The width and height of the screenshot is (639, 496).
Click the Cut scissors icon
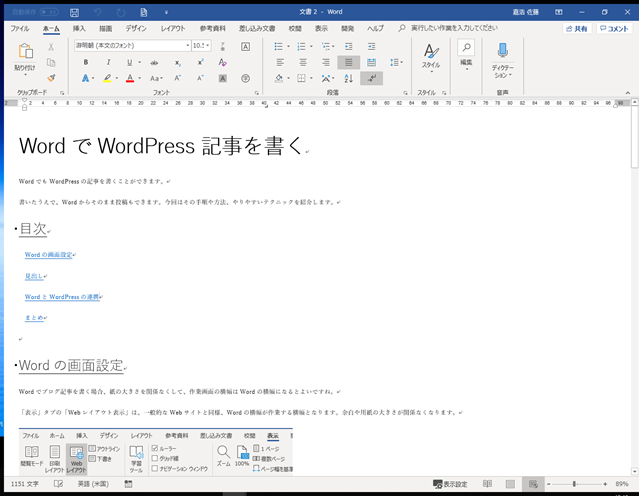point(51,46)
